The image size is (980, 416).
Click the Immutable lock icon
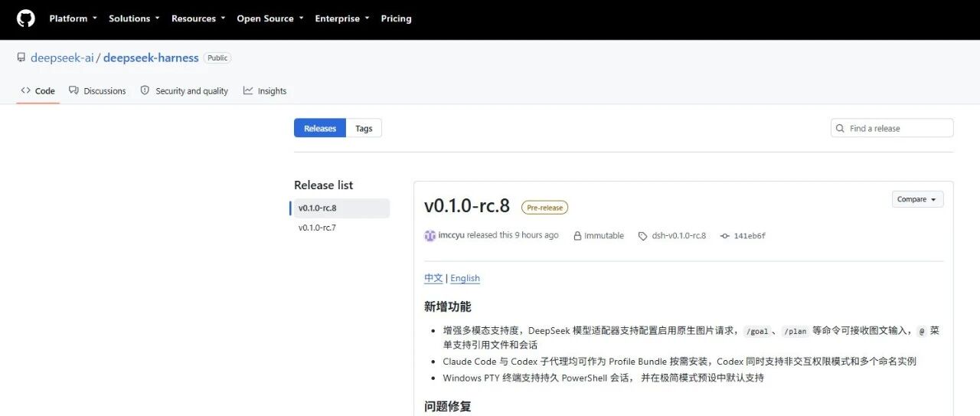(577, 236)
